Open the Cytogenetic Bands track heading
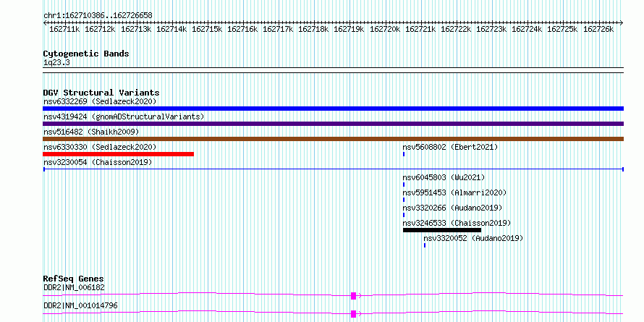Screen dimensions: 644x322 pyautogui.click(x=86, y=54)
